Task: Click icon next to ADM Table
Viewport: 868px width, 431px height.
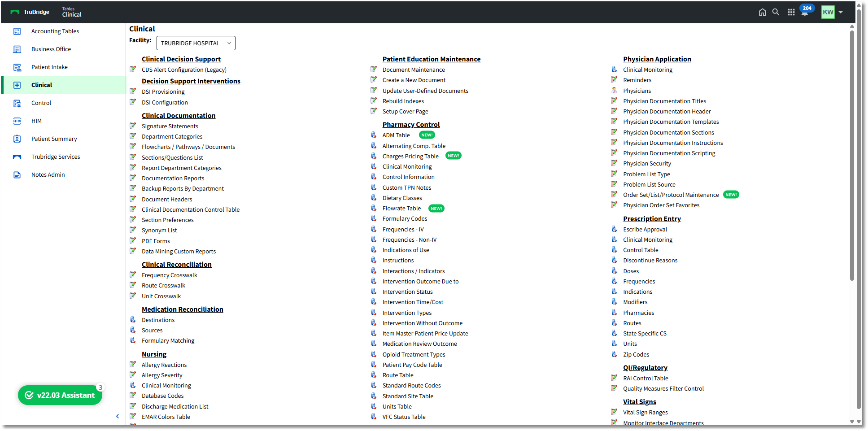Action: (374, 135)
